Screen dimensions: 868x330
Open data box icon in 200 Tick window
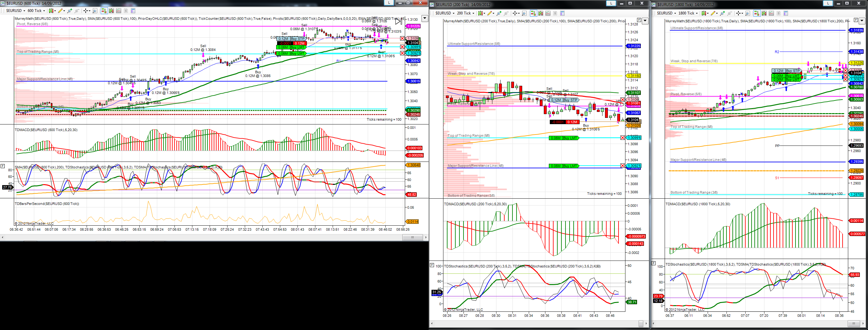point(524,13)
